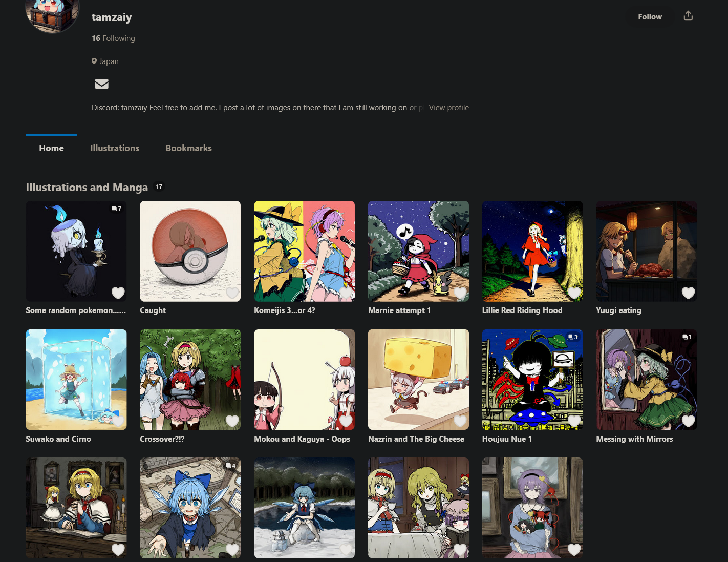Click Nazrin and The Big Cheese title
Viewport: 728px width, 562px height.
pos(416,439)
